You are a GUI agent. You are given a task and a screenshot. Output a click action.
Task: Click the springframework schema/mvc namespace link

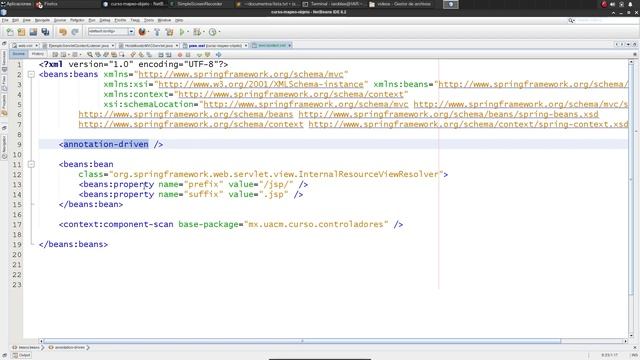241,74
